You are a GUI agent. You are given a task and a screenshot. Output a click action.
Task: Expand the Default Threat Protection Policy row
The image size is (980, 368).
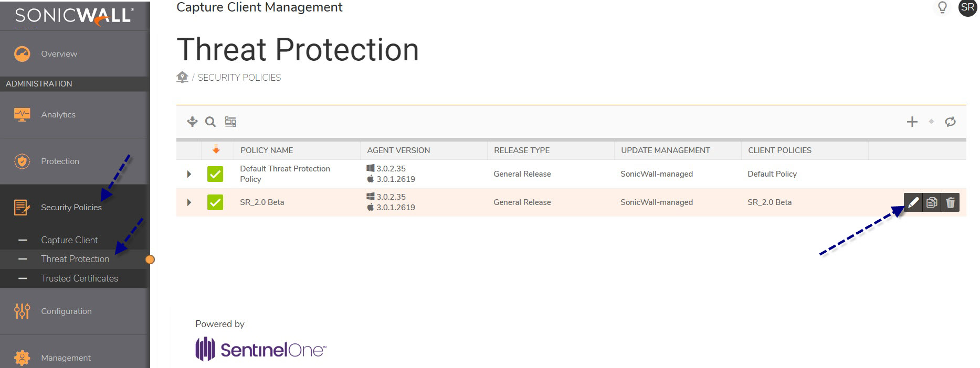tap(189, 174)
